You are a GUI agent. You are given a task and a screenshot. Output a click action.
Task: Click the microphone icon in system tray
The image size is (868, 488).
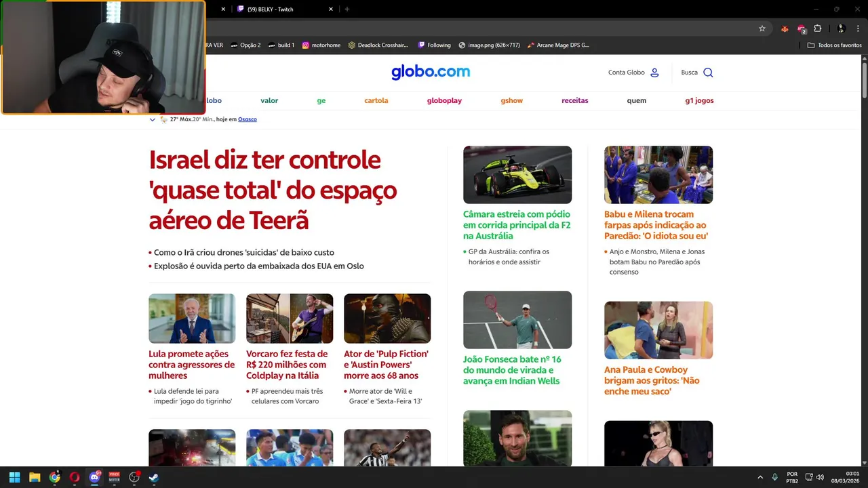(x=774, y=477)
